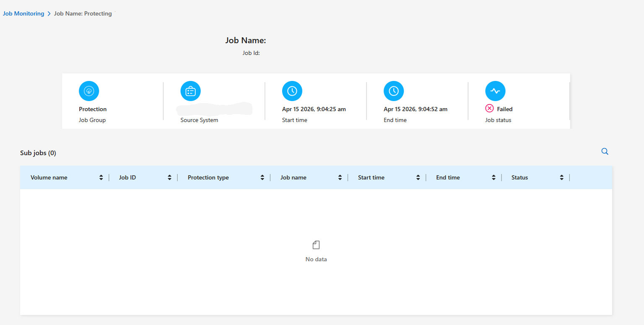This screenshot has width=644, height=325.
Task: Click the Source System label
Action: pyautogui.click(x=199, y=120)
